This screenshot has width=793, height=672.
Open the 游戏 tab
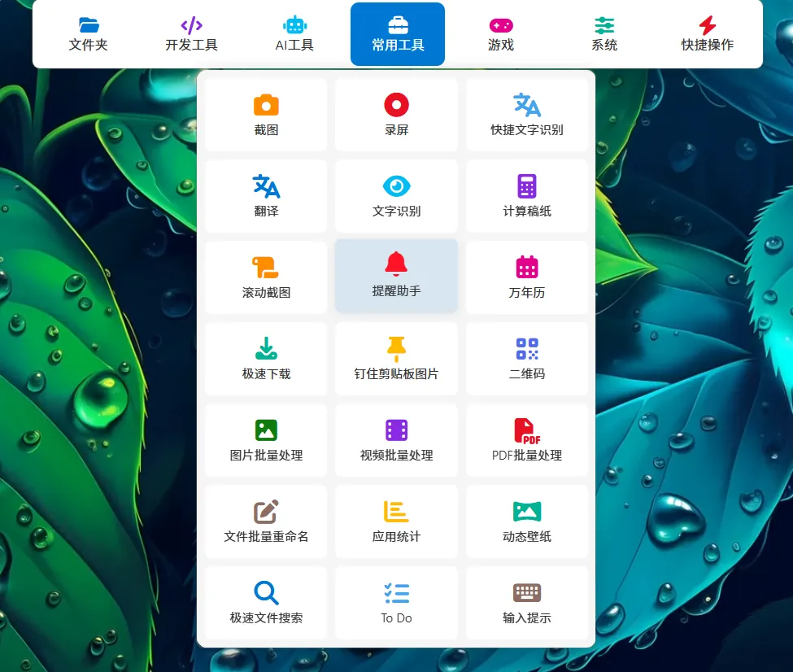click(x=501, y=34)
